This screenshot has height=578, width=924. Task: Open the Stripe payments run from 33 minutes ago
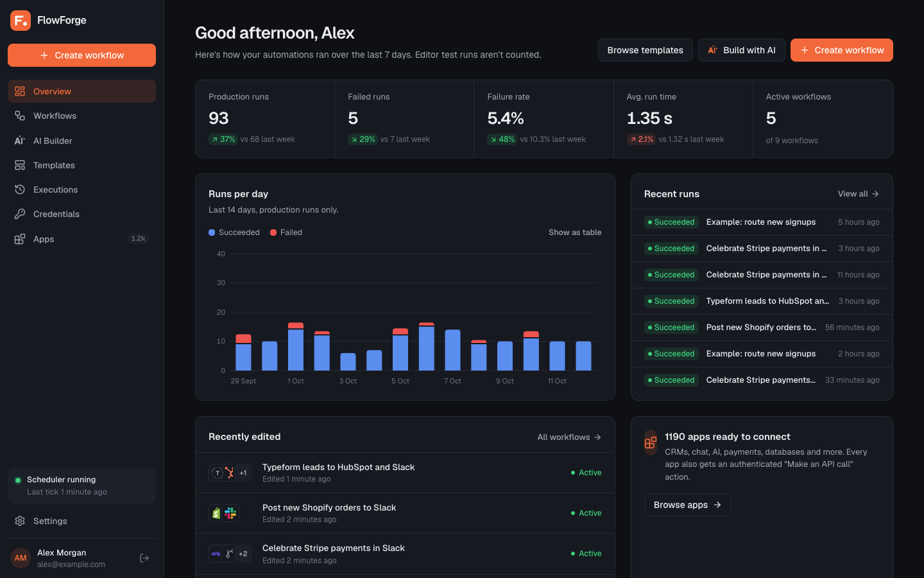point(762,380)
